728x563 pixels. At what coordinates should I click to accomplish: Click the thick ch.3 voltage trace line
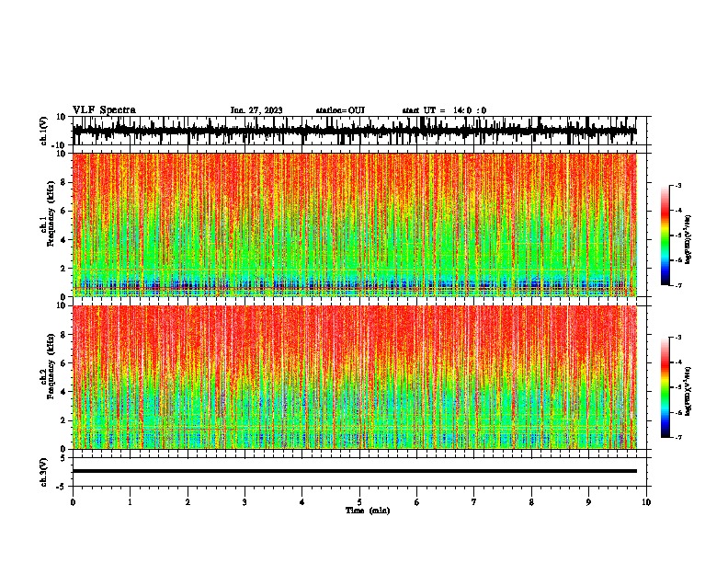355,471
